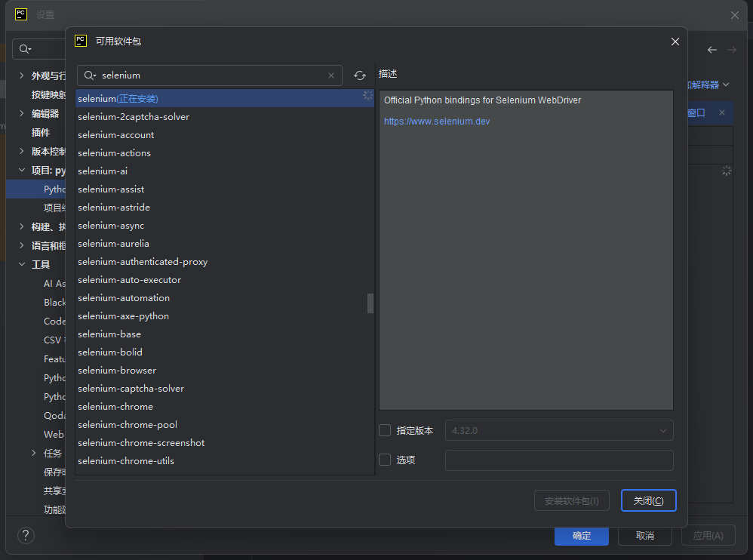
Task: Select selenium-ai package
Action: (x=224, y=171)
